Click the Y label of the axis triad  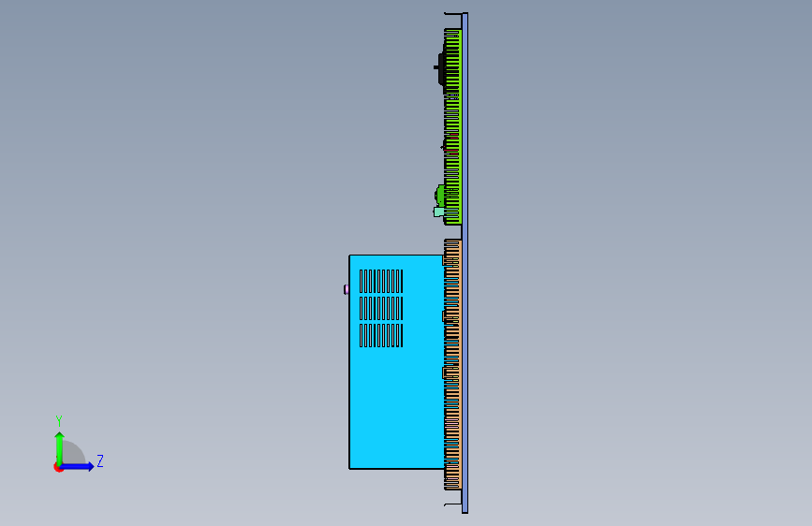tap(59, 421)
